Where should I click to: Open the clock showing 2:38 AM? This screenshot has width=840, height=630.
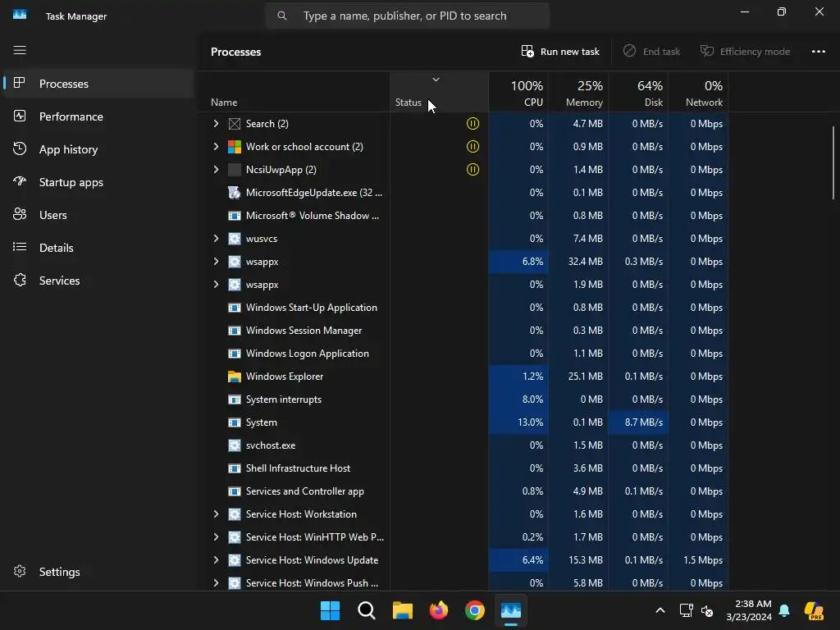(x=749, y=610)
